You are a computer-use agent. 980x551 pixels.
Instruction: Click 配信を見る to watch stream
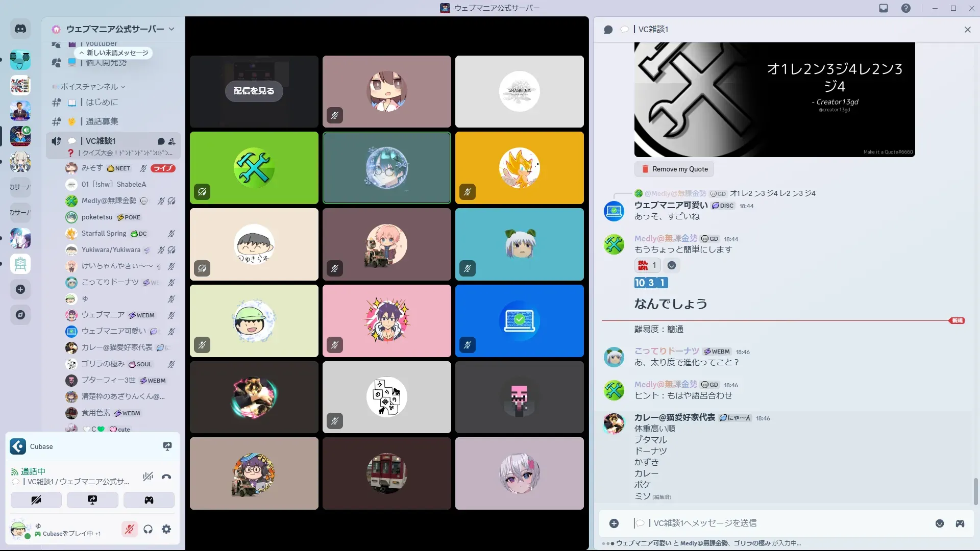pos(254,91)
